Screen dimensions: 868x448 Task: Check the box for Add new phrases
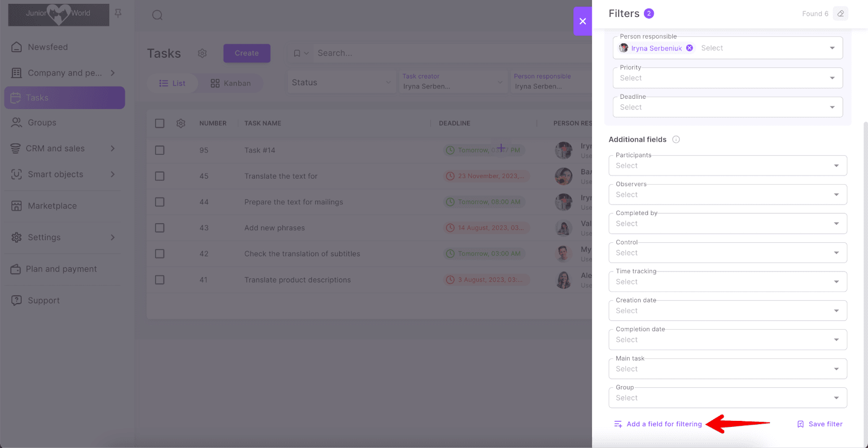159,228
